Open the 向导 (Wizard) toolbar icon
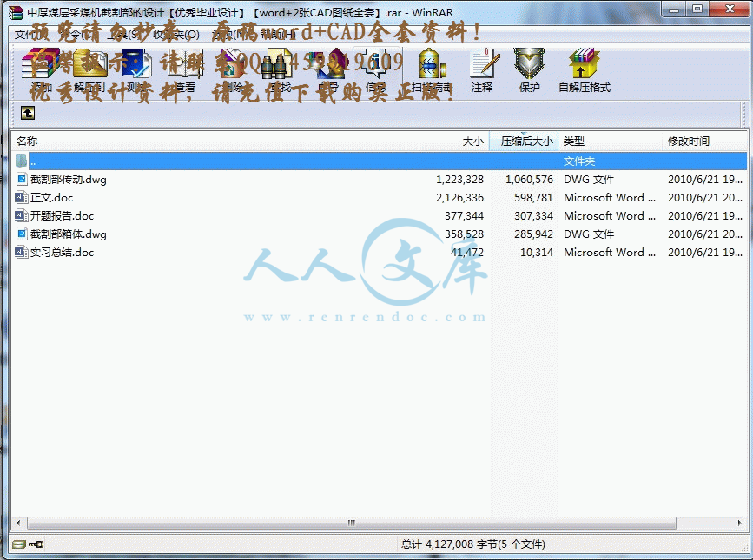This screenshot has width=753, height=560. pos(329,63)
